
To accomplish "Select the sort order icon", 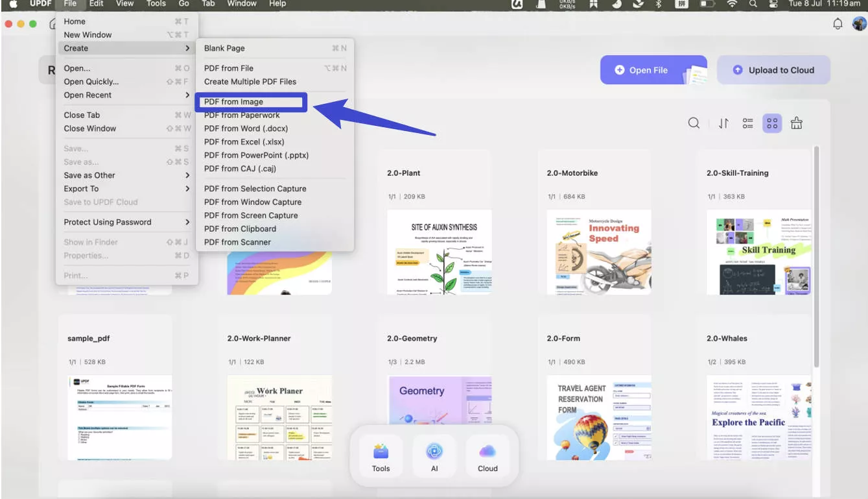I will click(x=721, y=123).
